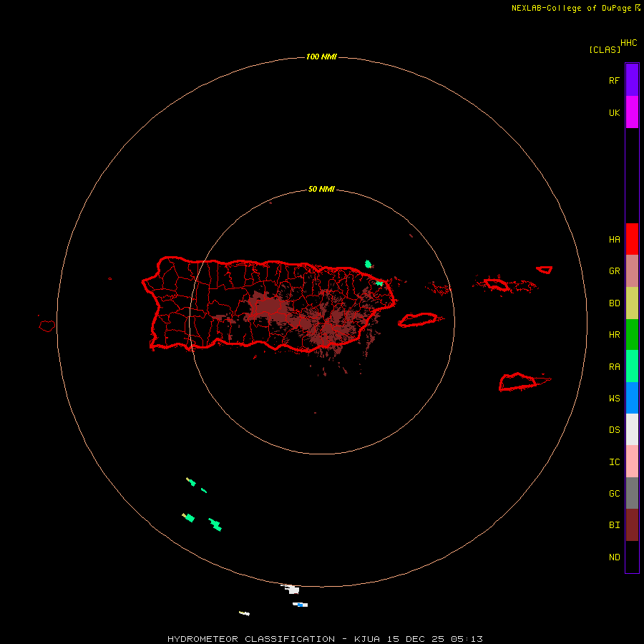Click the HA legend label

614,239
